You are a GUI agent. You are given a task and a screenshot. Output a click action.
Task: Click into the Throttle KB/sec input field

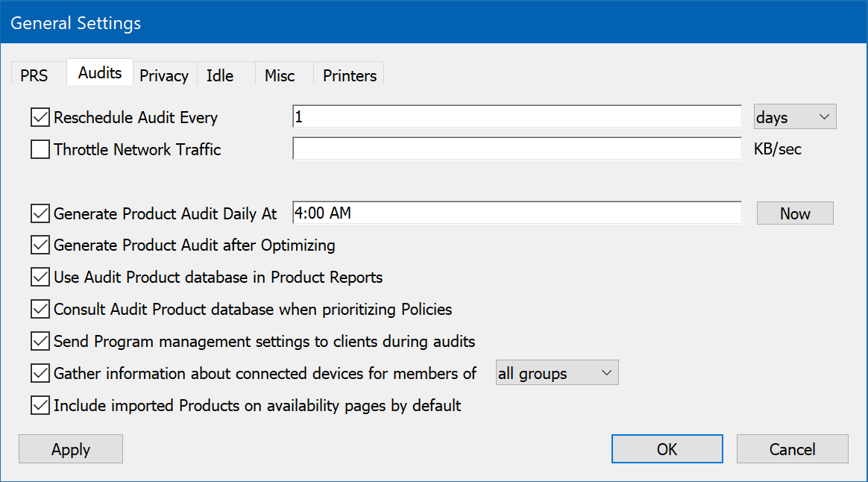[517, 150]
